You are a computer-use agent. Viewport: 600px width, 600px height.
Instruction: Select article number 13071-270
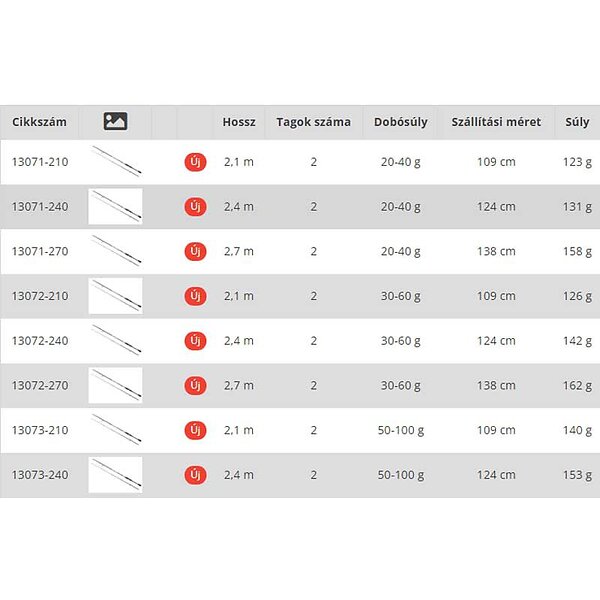pos(39,251)
